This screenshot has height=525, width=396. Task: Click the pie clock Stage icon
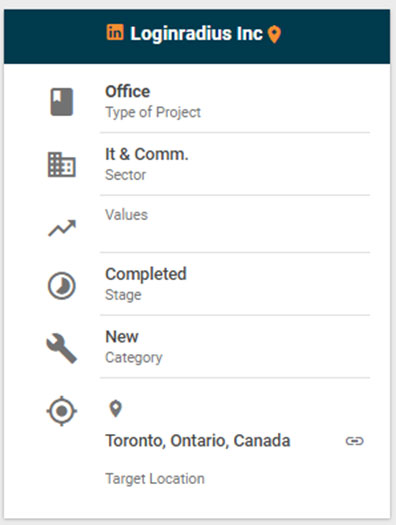tap(62, 286)
